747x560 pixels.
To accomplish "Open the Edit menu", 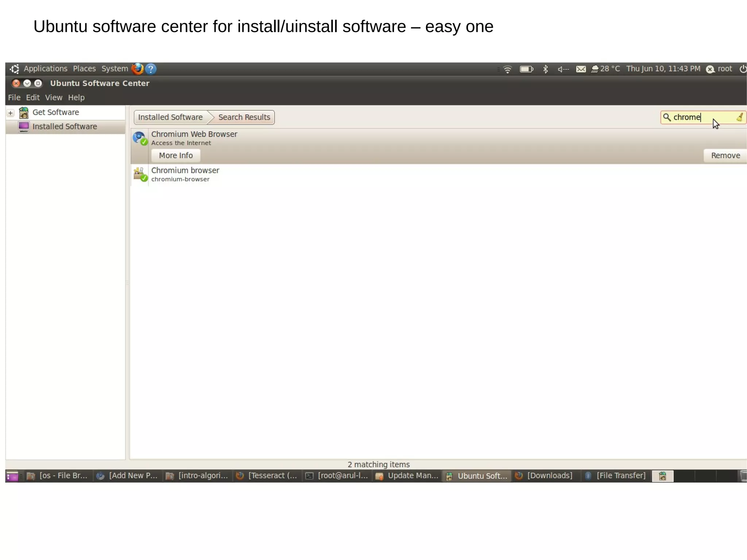I will point(33,97).
